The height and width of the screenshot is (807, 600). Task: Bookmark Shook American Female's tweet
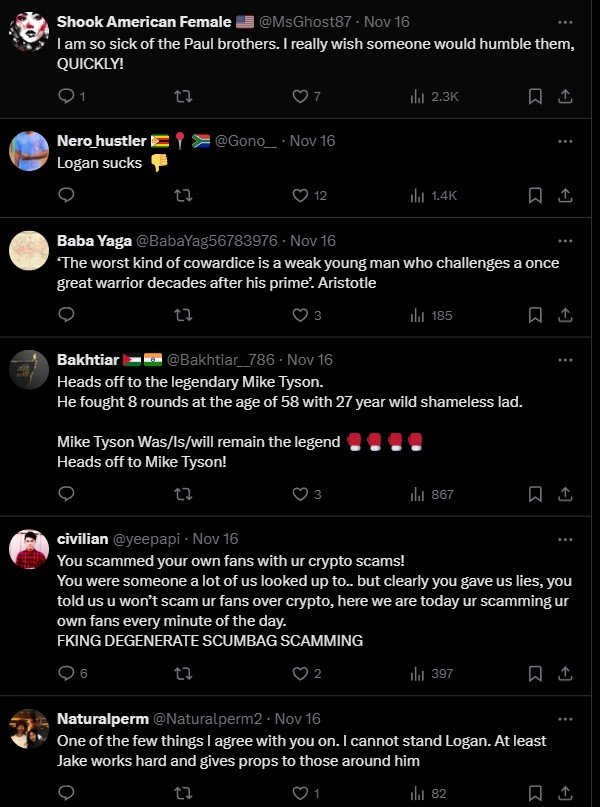point(534,97)
